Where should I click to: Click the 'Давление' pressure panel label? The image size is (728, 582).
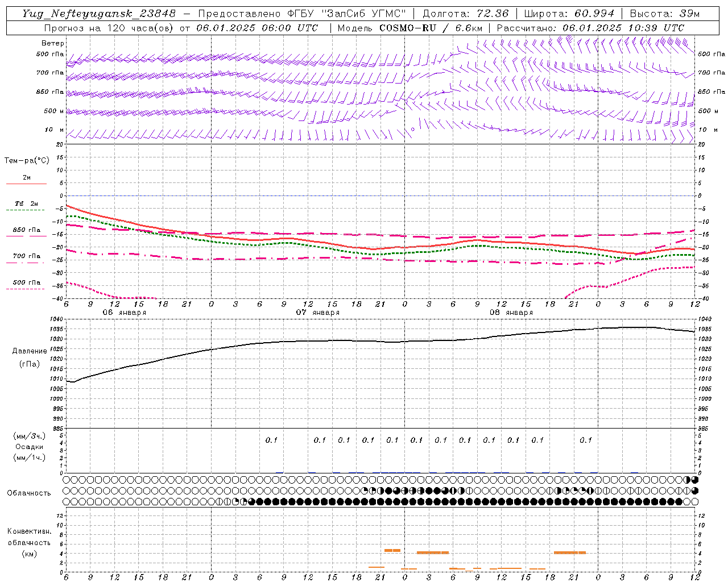(x=30, y=351)
